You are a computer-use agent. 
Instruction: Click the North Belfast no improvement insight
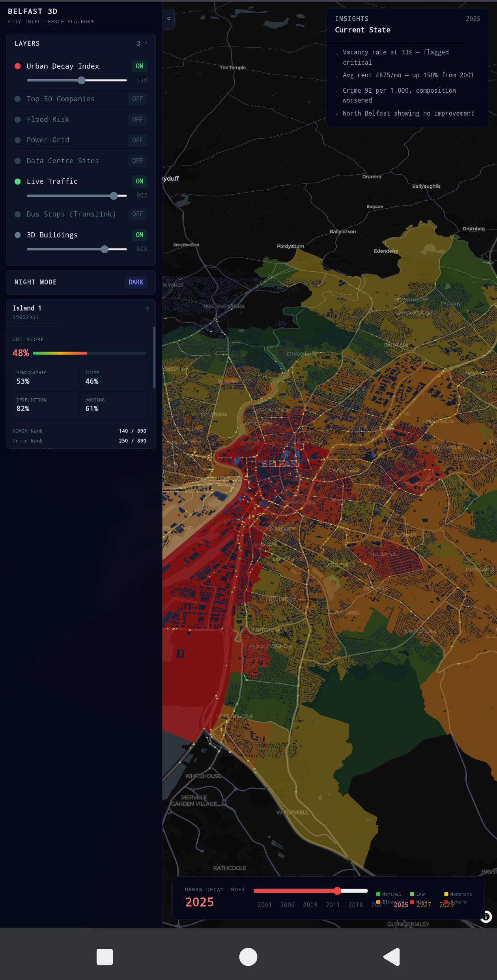pyautogui.click(x=408, y=114)
